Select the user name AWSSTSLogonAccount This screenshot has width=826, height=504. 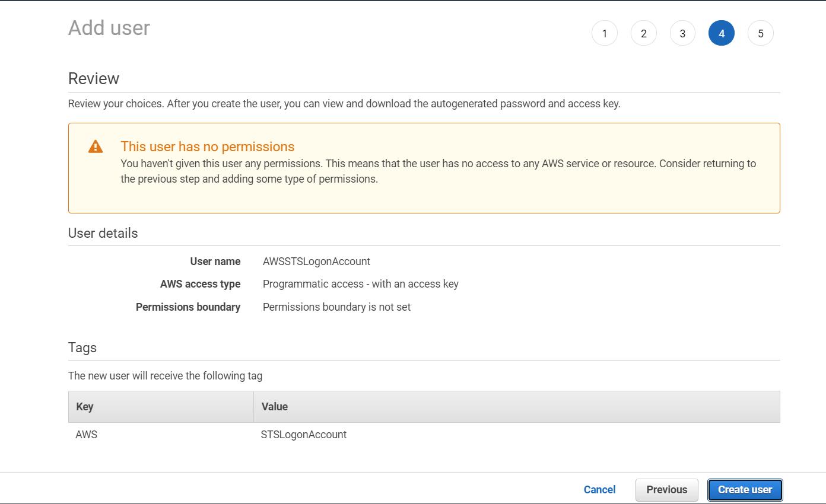(316, 261)
